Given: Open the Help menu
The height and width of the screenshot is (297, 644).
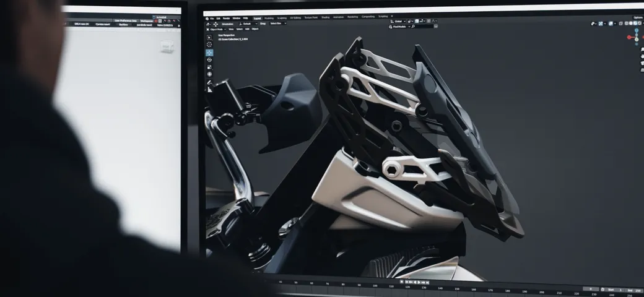Looking at the screenshot, I should click(245, 19).
